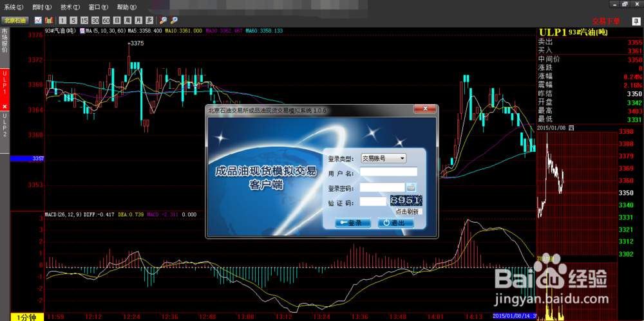Select the weekly (周) period button

(x=128, y=20)
